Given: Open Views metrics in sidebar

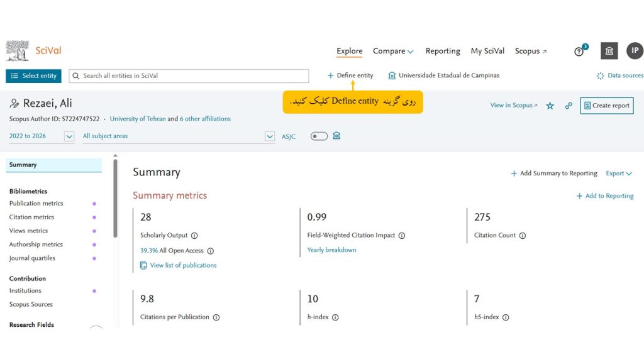Looking at the screenshot, I should click(28, 231).
